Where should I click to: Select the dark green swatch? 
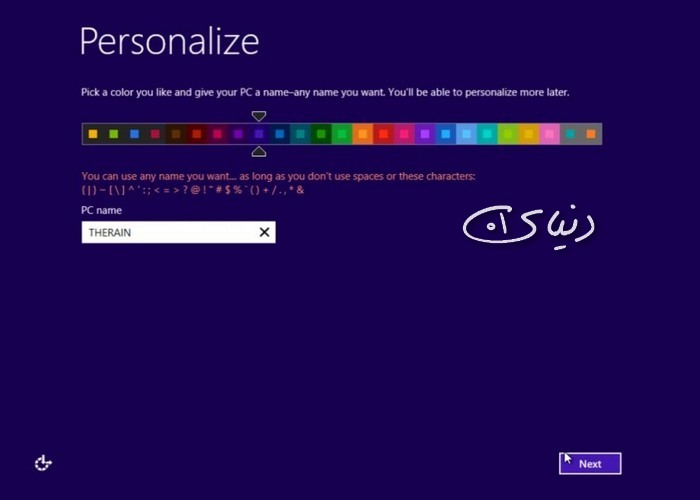coord(321,134)
